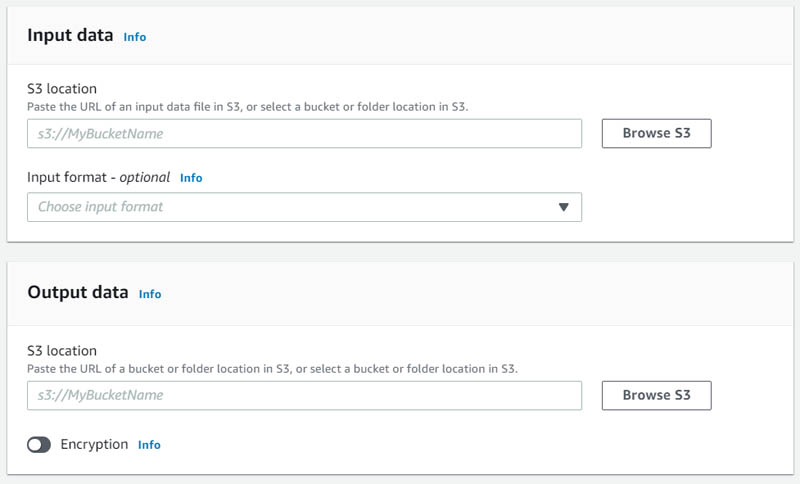The image size is (800, 484).
Task: Click the Input data heading
Action: 70,35
